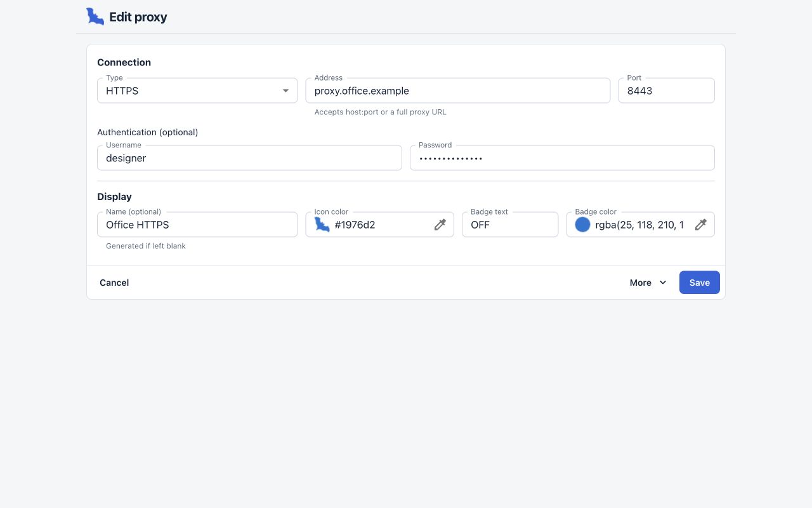Image resolution: width=812 pixels, height=508 pixels.
Task: Click the Cancel button
Action: (114, 283)
